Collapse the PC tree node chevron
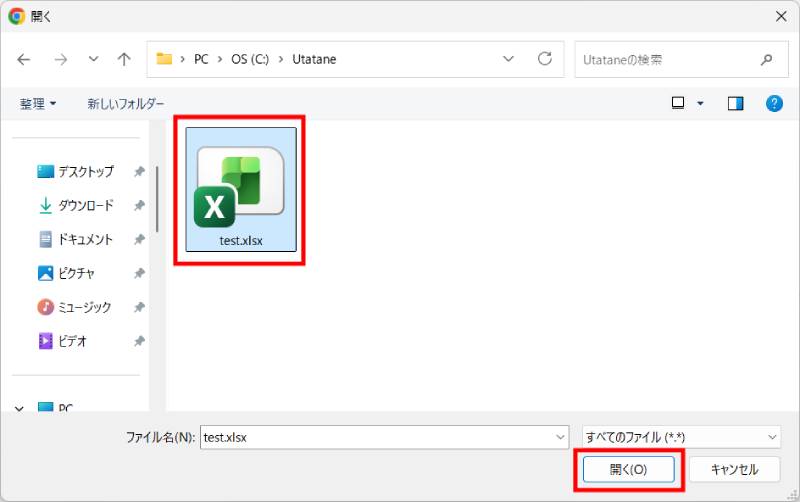800x502 pixels. pyautogui.click(x=19, y=408)
